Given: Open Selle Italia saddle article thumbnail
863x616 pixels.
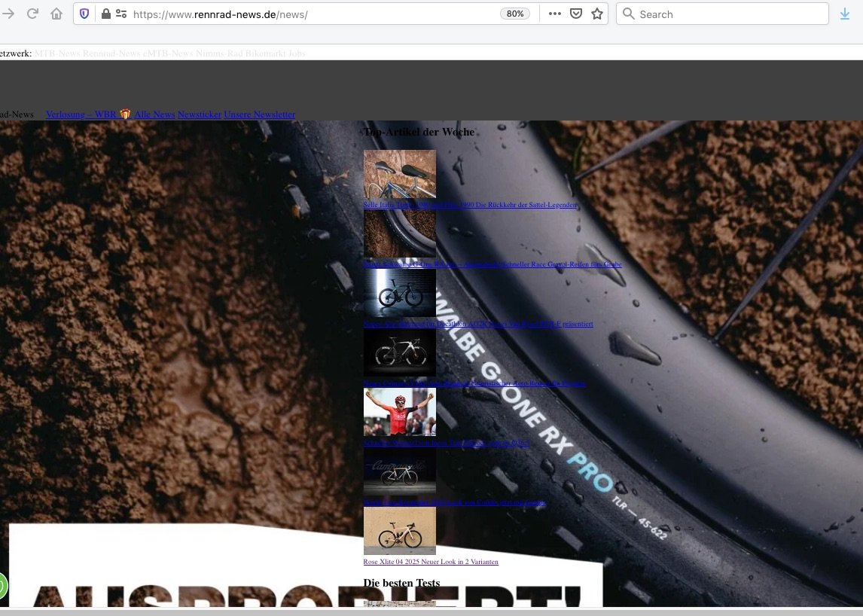Looking at the screenshot, I should pos(399,174).
